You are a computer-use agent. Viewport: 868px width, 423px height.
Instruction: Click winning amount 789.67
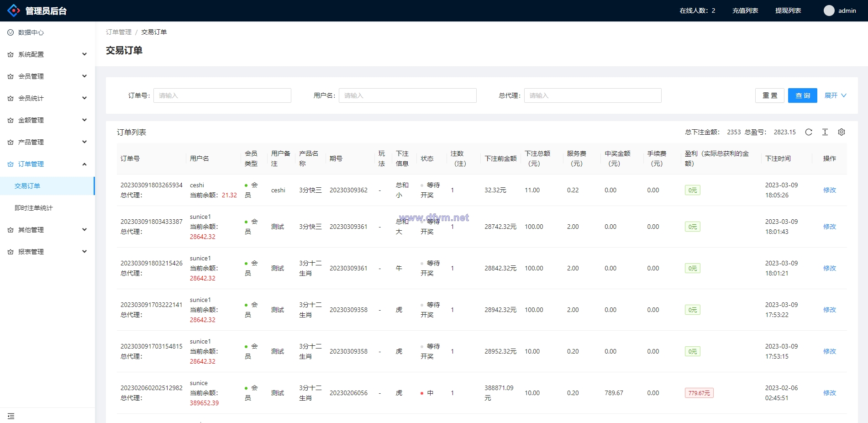point(614,393)
